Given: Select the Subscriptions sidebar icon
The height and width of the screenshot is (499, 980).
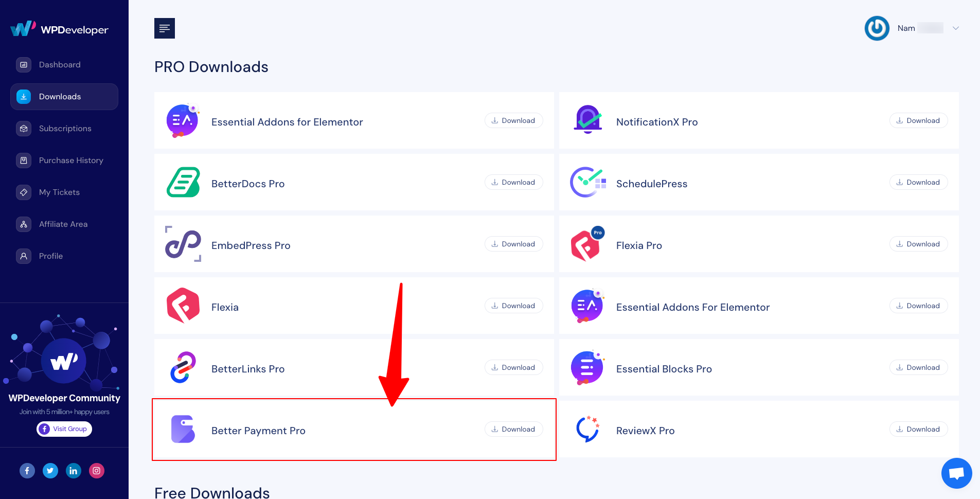Looking at the screenshot, I should [x=24, y=128].
